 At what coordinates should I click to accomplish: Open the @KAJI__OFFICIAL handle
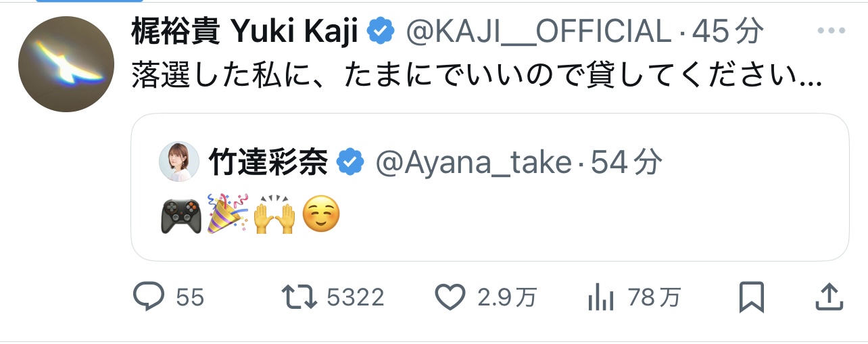coord(537,30)
